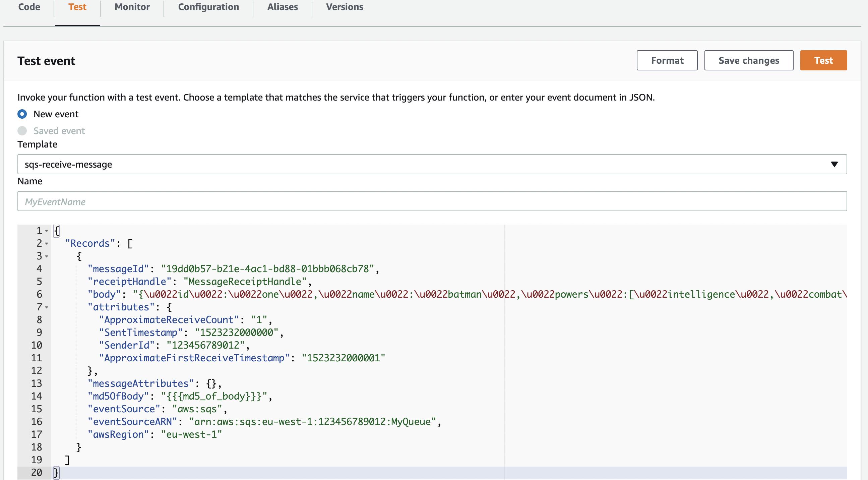This screenshot has height=480, width=868.
Task: Click line number 20 in the gutter
Action: 37,473
